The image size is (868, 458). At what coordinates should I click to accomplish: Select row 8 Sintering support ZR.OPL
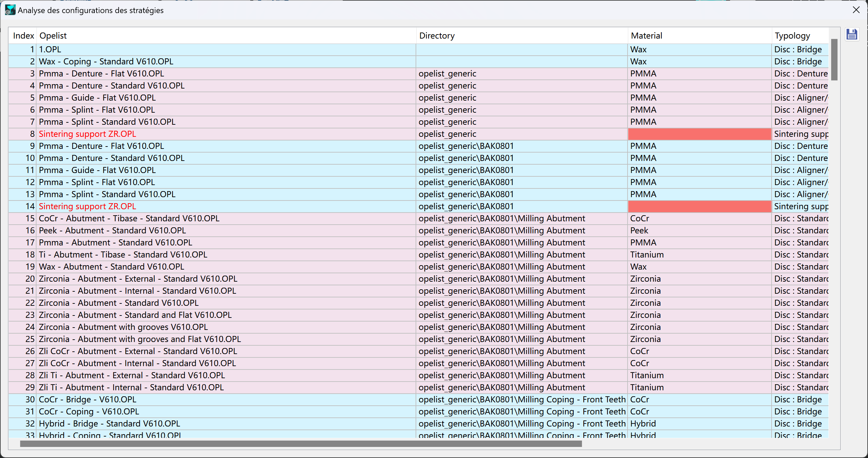point(419,134)
